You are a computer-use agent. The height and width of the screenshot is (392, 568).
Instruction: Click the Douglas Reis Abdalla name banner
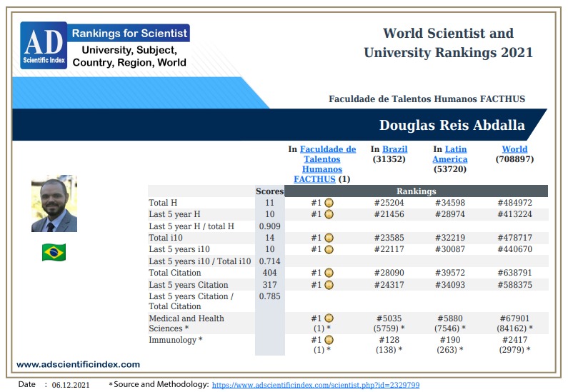pyautogui.click(x=452, y=126)
